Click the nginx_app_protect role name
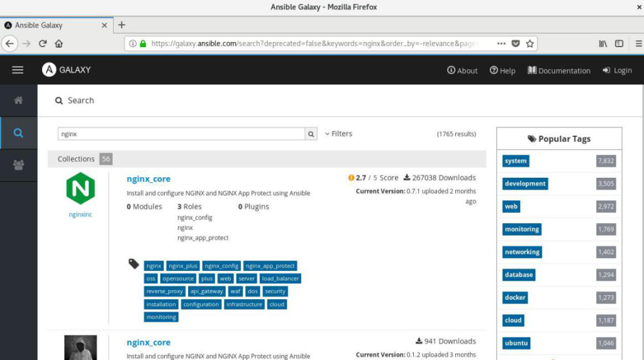 203,237
